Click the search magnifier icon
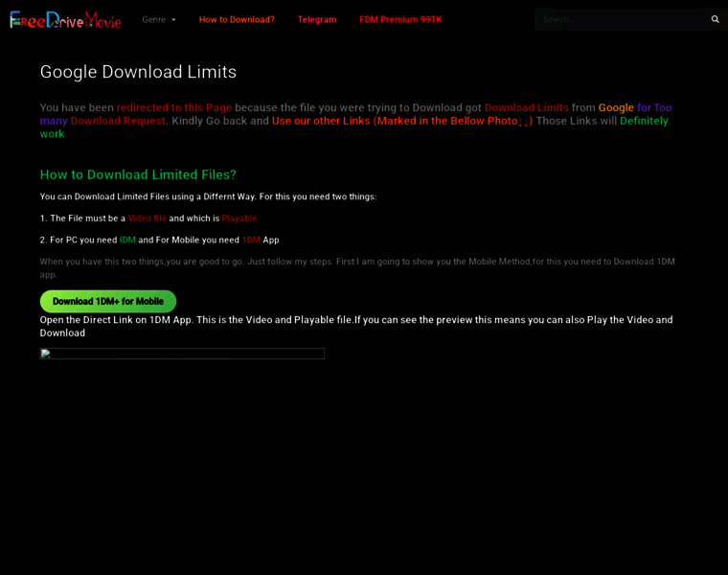Screen dimensions: 728x575 click(x=715, y=19)
